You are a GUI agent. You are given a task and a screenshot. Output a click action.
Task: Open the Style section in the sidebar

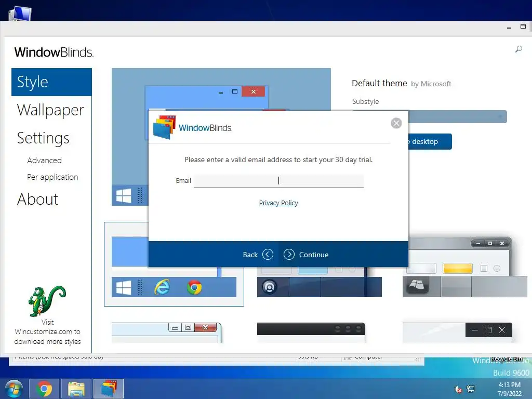51,82
